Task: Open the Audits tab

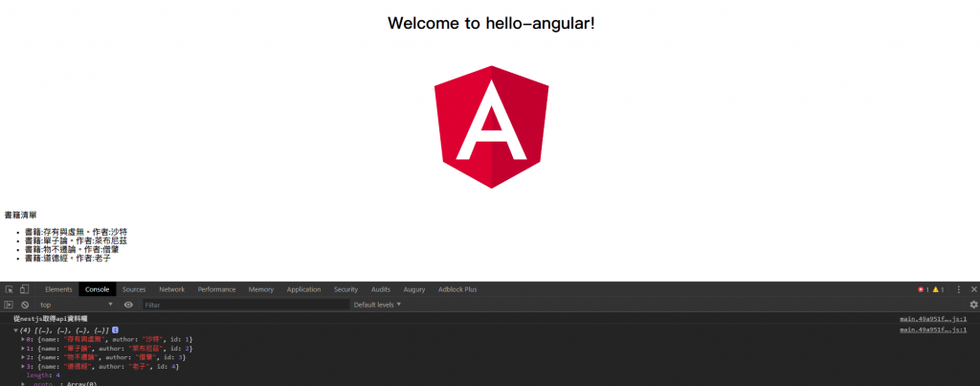Action: tap(381, 289)
